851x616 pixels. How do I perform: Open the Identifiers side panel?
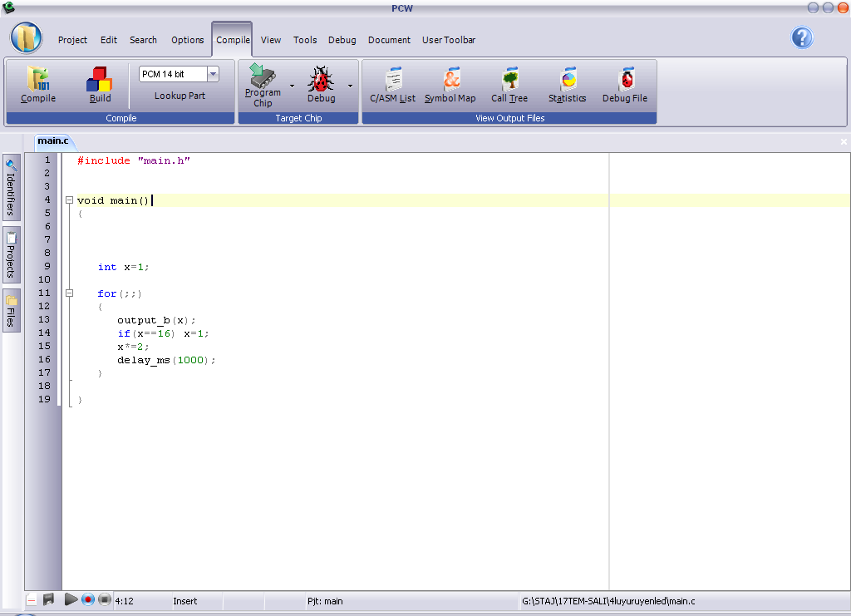(11, 187)
